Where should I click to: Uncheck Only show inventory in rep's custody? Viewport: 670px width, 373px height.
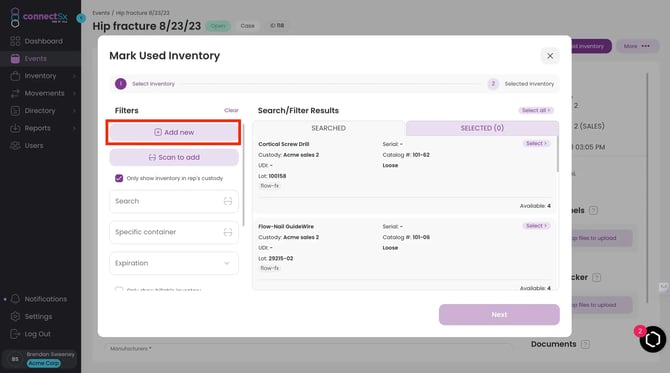tap(119, 178)
